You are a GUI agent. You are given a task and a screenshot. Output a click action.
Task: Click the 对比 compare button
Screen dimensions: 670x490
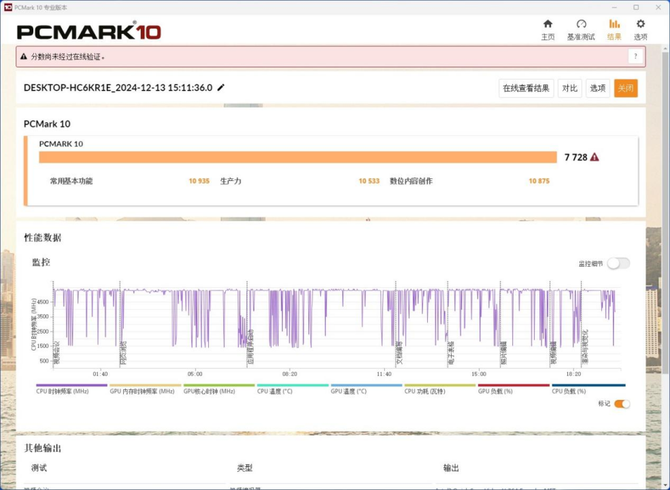(570, 88)
